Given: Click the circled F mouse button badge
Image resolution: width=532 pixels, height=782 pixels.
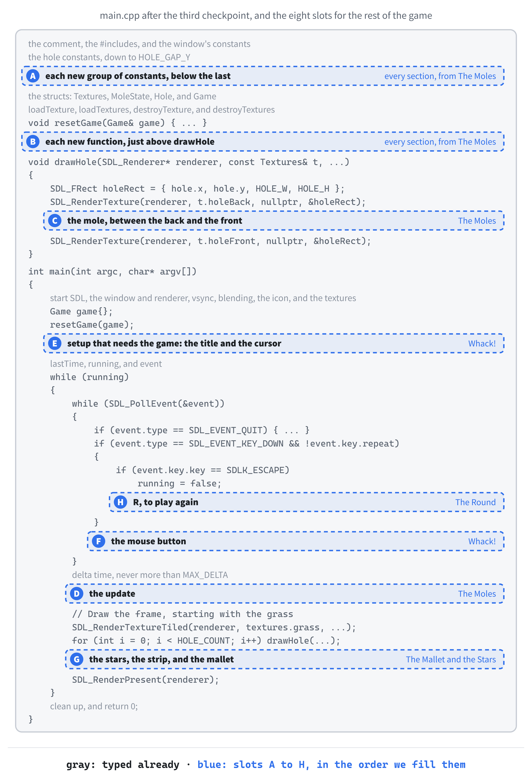Looking at the screenshot, I should pos(99,541).
